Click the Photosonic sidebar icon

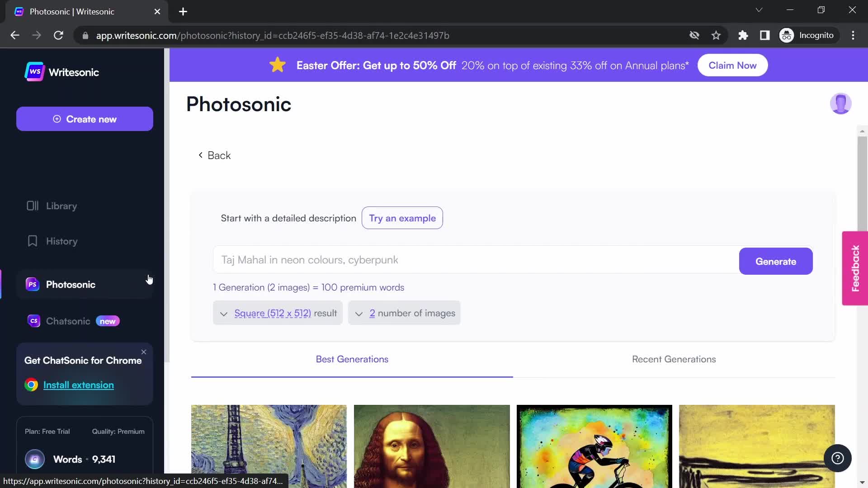point(33,284)
